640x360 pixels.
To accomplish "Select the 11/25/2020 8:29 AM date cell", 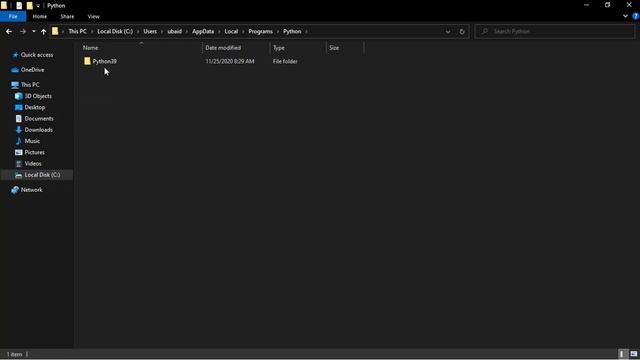I will tap(230, 61).
